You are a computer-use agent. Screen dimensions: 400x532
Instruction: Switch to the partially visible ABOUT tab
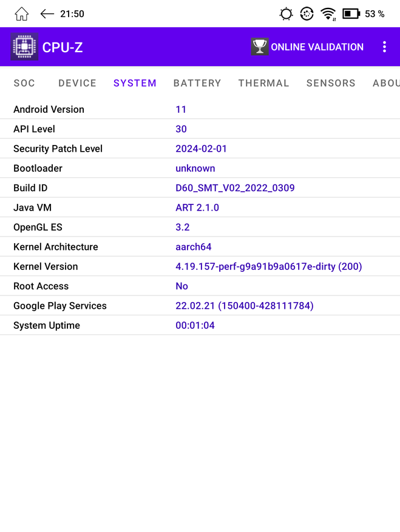coord(386,83)
